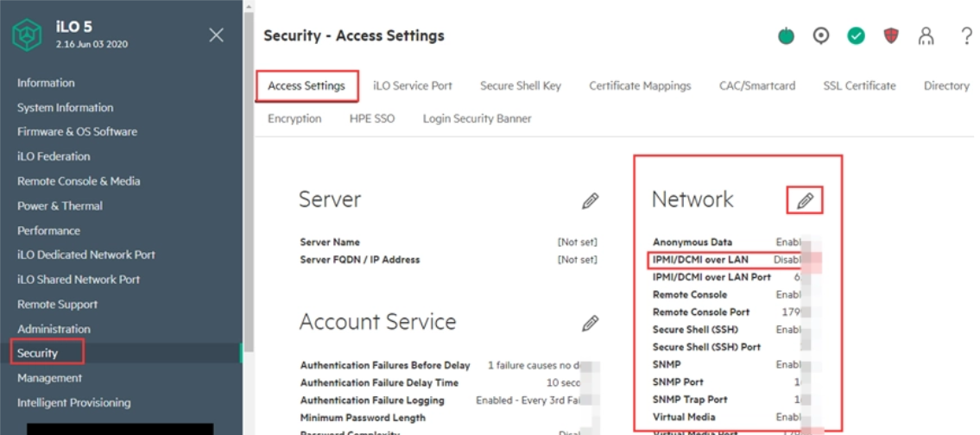Click the Server Name label
Viewport: 980px width, 435px height.
tap(330, 242)
